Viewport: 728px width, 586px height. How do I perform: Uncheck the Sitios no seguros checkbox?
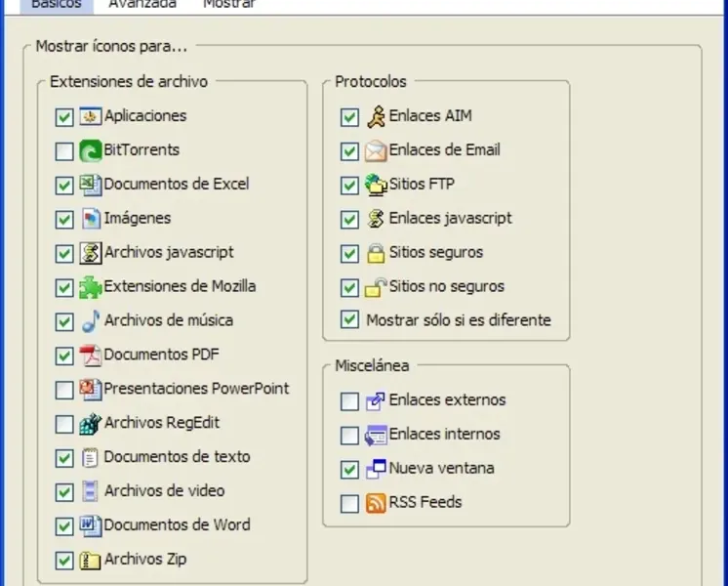pos(349,288)
